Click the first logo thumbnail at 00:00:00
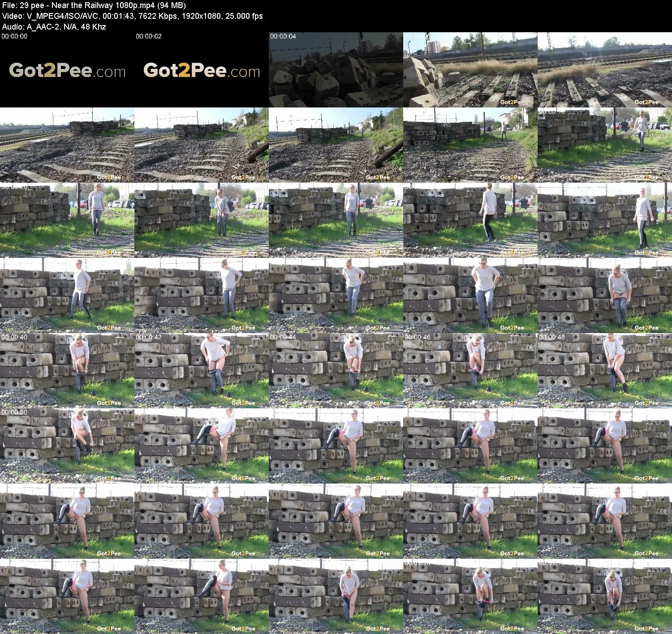 click(67, 69)
